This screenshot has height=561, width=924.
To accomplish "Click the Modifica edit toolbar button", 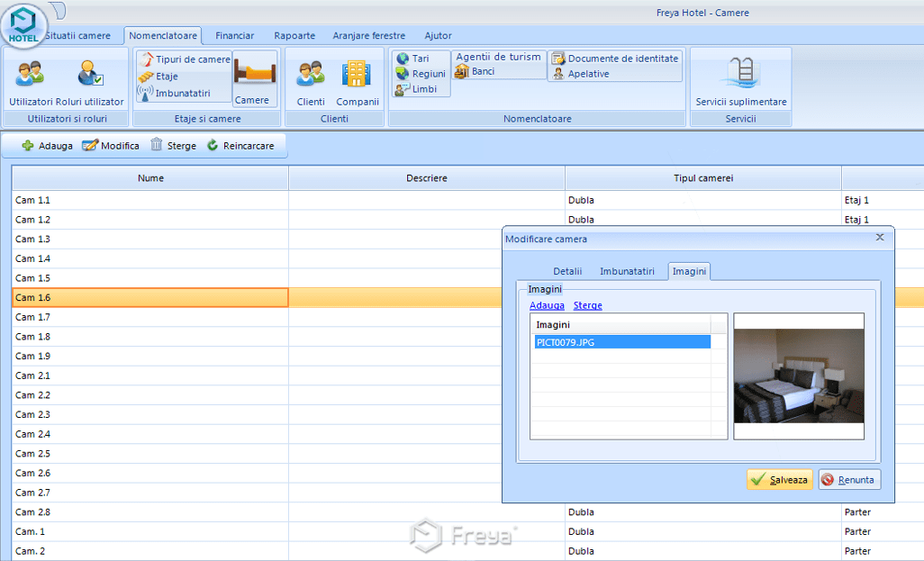I will tap(111, 146).
